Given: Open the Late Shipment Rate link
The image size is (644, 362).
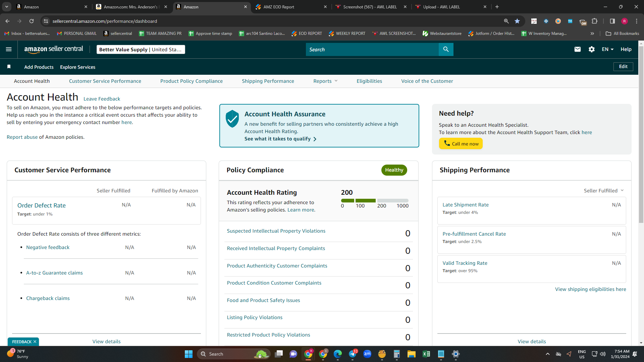Looking at the screenshot, I should [466, 205].
